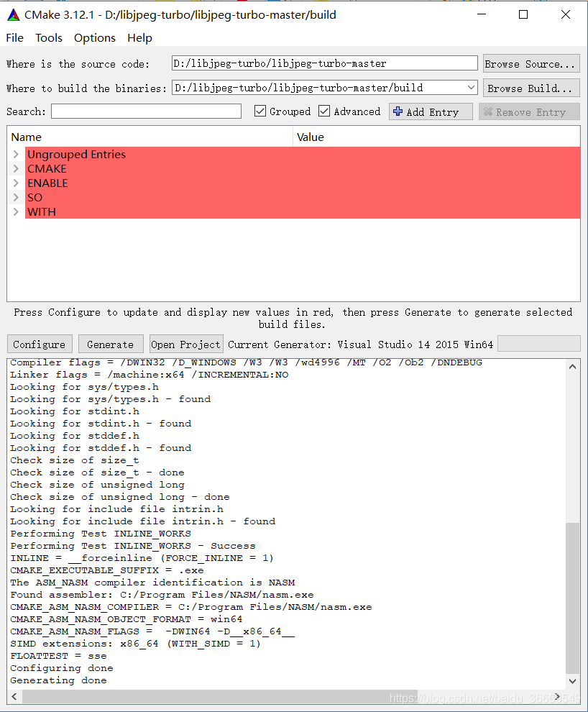Viewport: 588px width, 712px height.
Task: Open the Tools menu
Action: coord(48,37)
